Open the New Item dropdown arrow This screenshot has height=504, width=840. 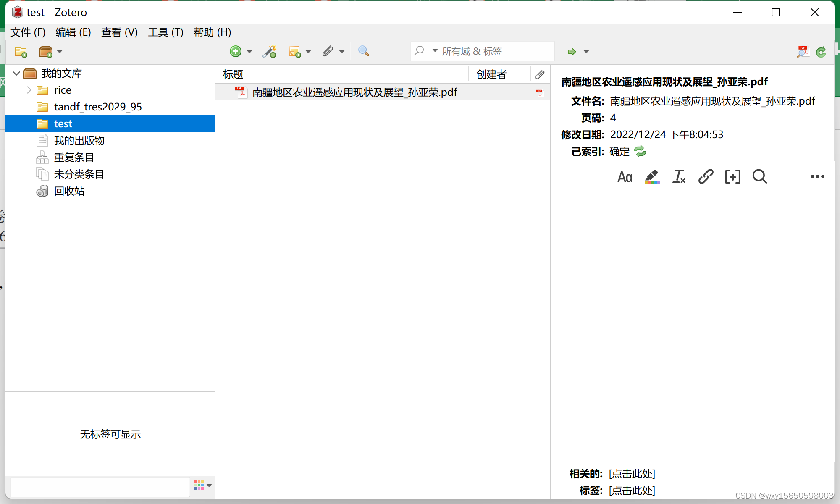[x=249, y=52]
